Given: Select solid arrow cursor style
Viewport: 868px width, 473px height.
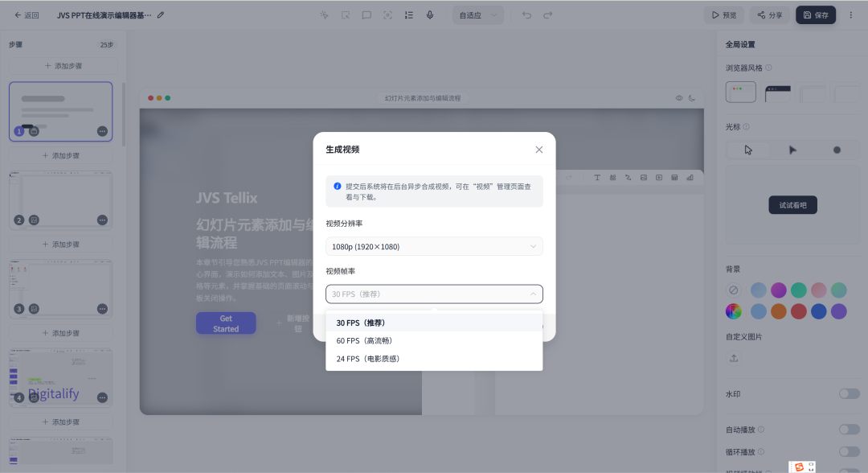Looking at the screenshot, I should (792, 150).
